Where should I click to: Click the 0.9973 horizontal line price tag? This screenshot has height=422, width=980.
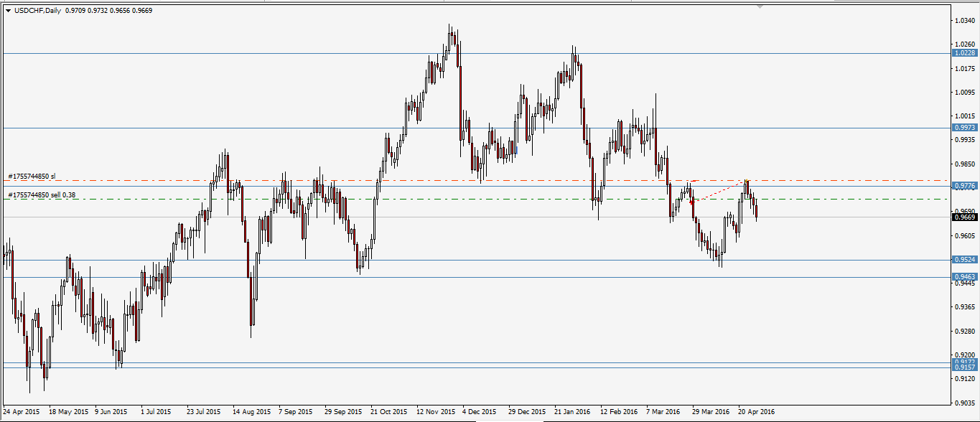965,128
